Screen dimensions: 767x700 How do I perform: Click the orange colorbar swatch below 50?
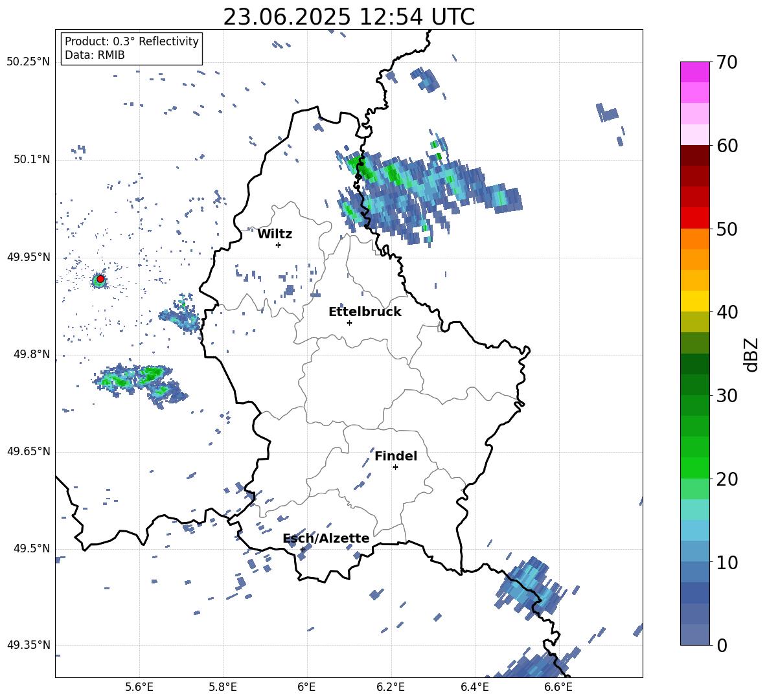point(694,239)
